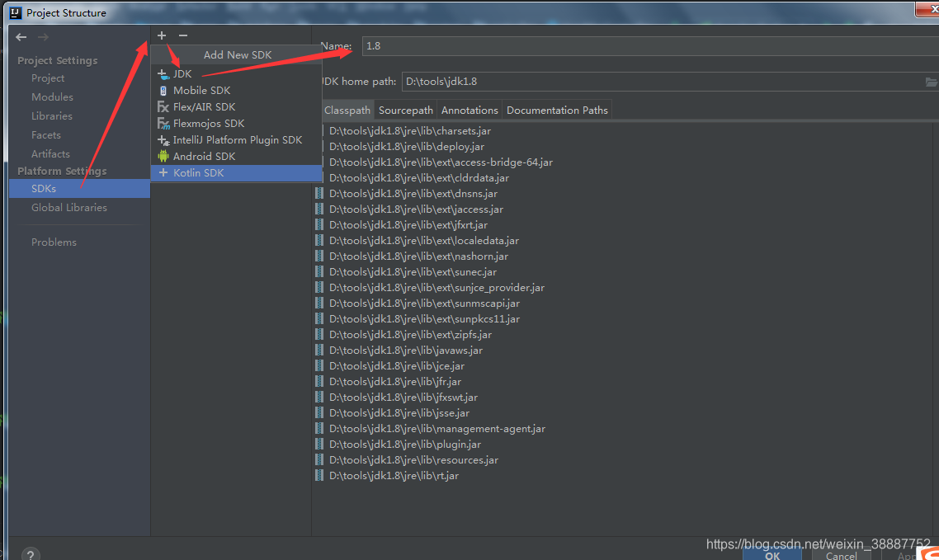Choose Flex/AIR SDK menu entry
Screen dimensions: 939x560
pos(236,107)
